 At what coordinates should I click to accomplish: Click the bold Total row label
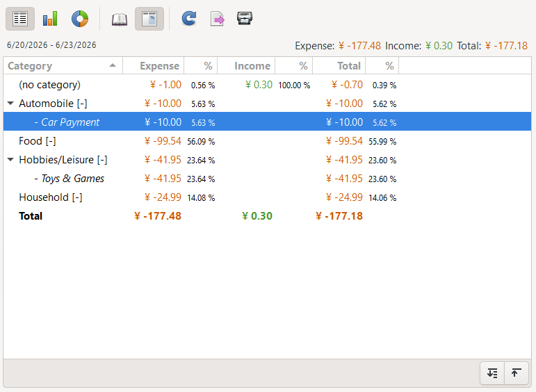(31, 216)
